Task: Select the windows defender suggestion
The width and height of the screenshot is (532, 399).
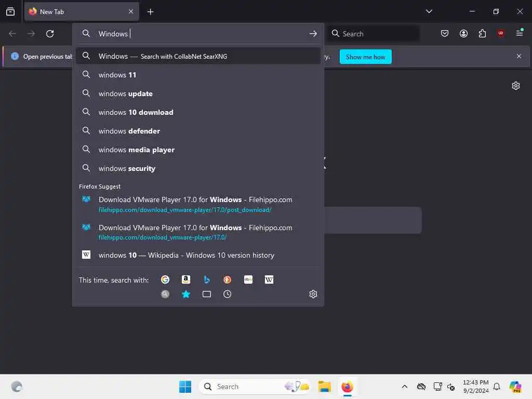Action: click(198, 130)
